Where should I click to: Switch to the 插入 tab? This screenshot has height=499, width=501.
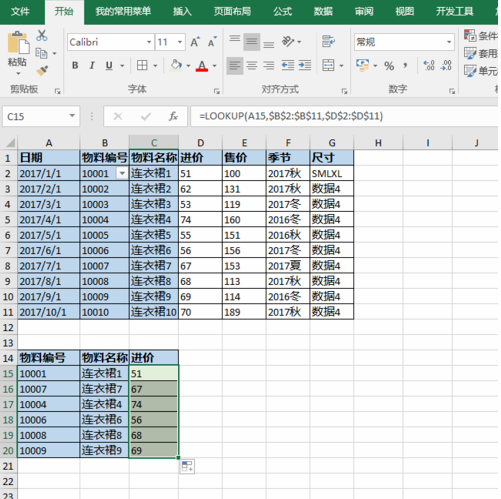[182, 12]
